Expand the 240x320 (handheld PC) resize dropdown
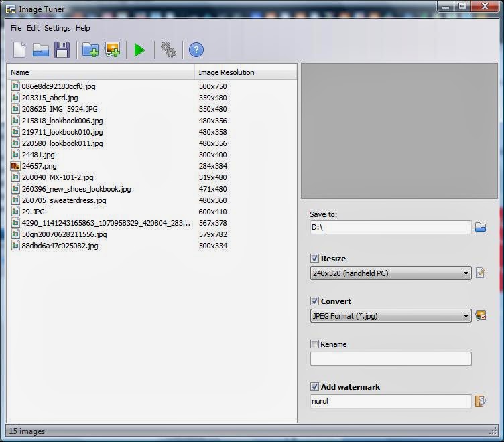The width and height of the screenshot is (504, 442). coord(391,273)
